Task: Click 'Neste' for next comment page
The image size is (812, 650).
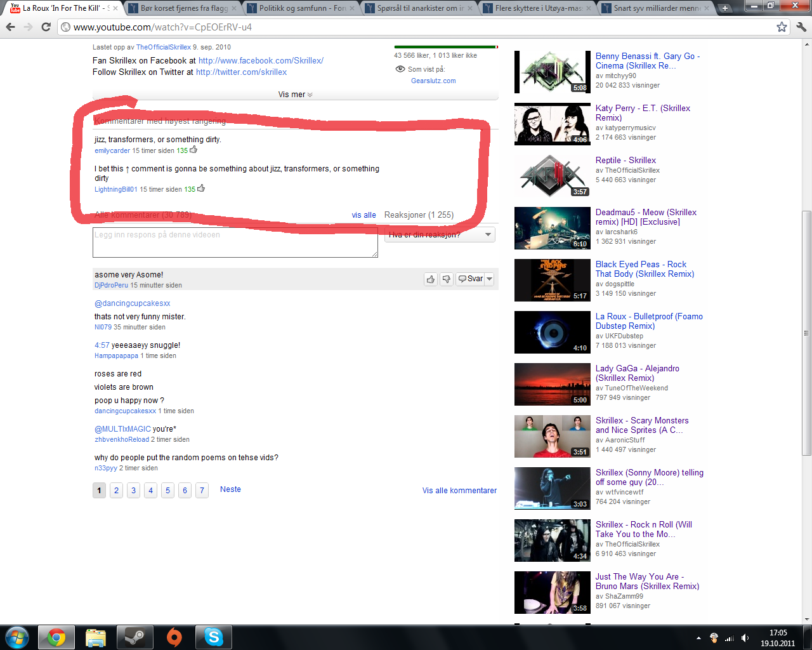Action: pos(230,489)
